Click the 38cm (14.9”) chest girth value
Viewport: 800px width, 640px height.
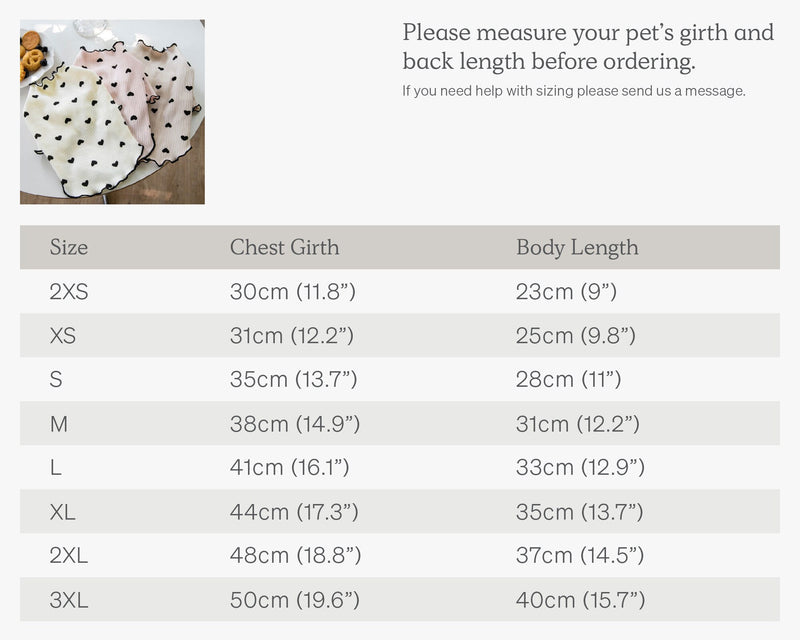[295, 424]
